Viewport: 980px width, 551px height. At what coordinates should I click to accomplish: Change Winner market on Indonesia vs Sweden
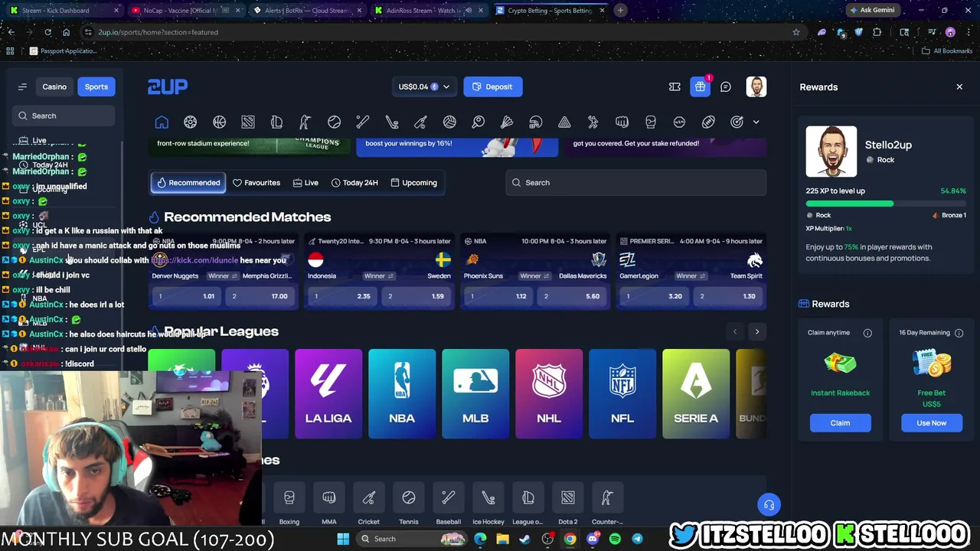[378, 276]
